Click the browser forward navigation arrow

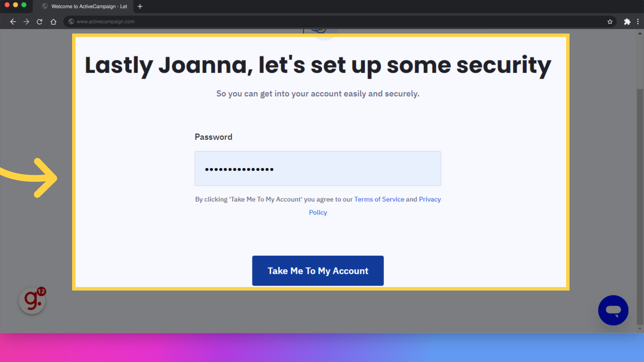point(26,22)
